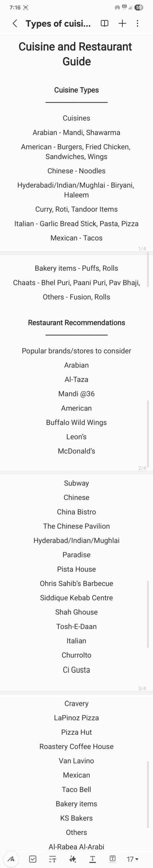Open font size 17 dropdown
Image resolution: width=153 pixels, height=868 pixels.
click(x=133, y=859)
